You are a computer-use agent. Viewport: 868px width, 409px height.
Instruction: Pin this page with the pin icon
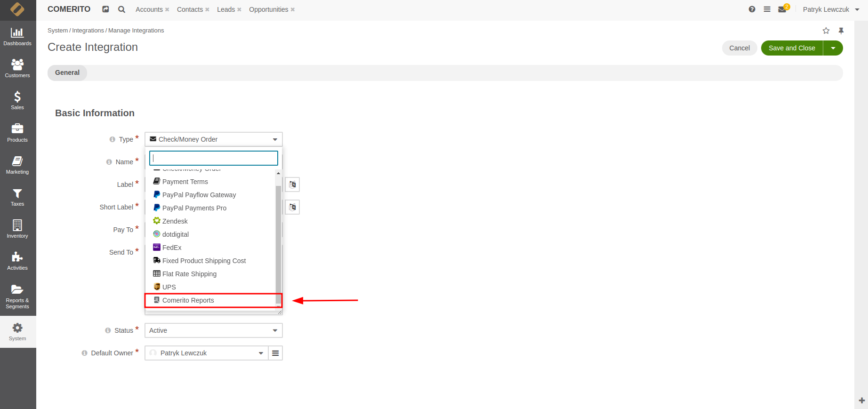click(841, 31)
